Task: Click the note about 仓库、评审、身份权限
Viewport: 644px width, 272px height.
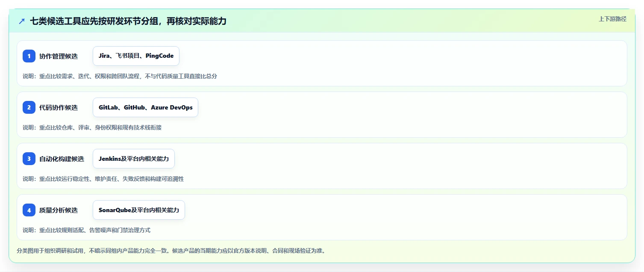Action: 92,127
